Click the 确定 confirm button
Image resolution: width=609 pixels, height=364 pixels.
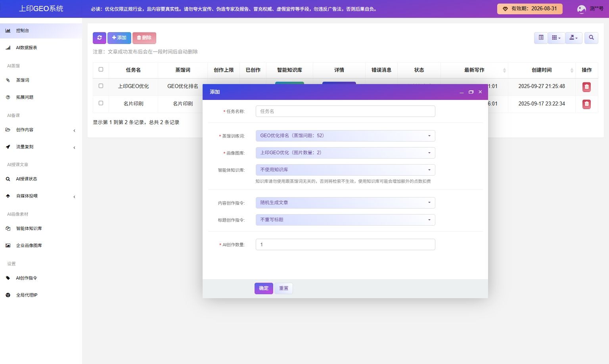pos(264,288)
